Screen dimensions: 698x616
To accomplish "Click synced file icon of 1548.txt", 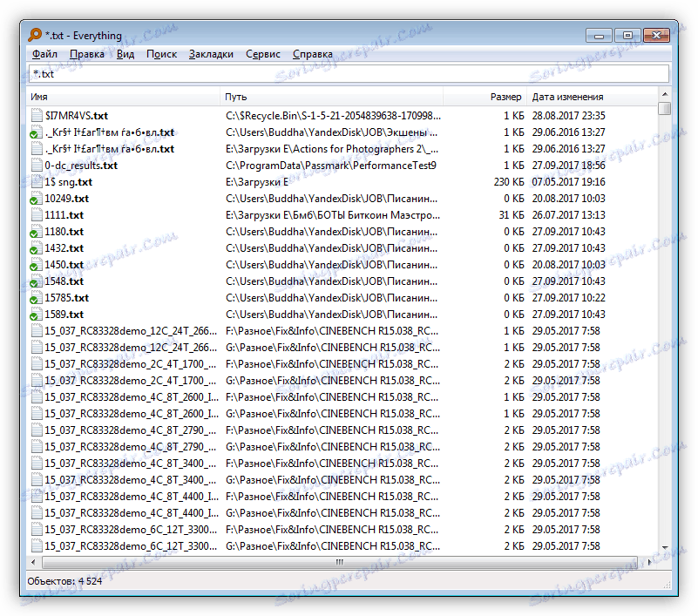I will click(x=35, y=281).
